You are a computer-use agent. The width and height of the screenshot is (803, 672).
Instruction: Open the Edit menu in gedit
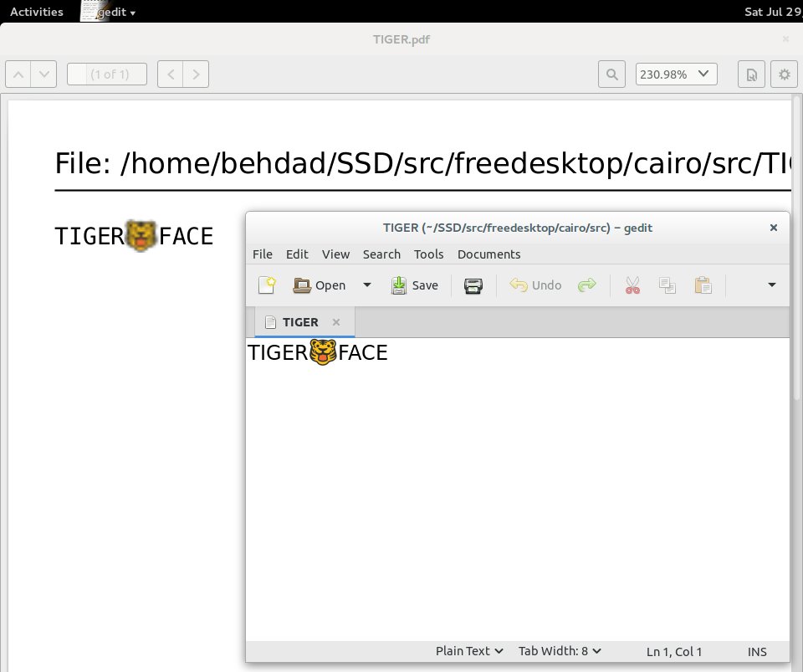tap(297, 254)
